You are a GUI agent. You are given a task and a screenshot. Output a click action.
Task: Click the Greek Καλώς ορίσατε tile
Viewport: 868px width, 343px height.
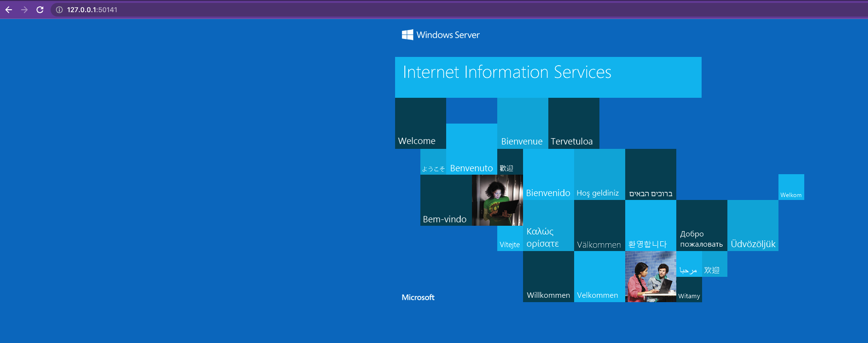tap(548, 225)
